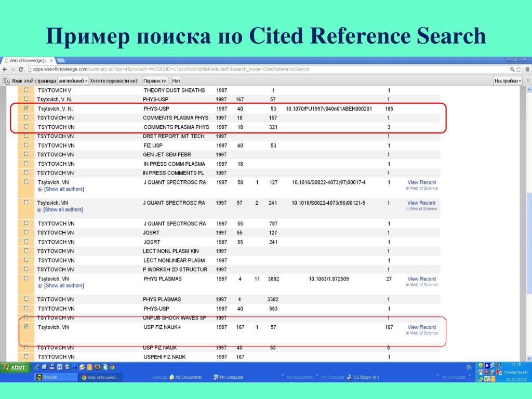Click DOI text 10.1070/PU1997v040n01ABEH000201
Viewport: 532px width, 399px height.
tap(329, 109)
